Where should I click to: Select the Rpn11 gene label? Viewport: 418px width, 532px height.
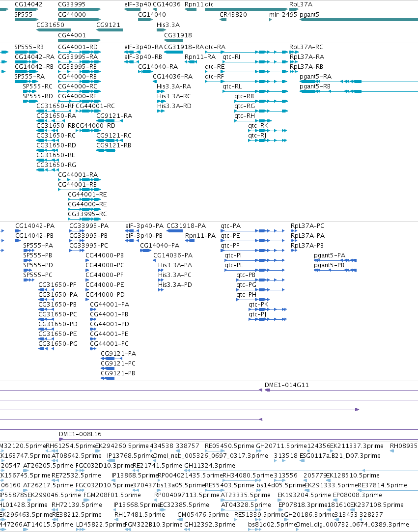(194, 4)
